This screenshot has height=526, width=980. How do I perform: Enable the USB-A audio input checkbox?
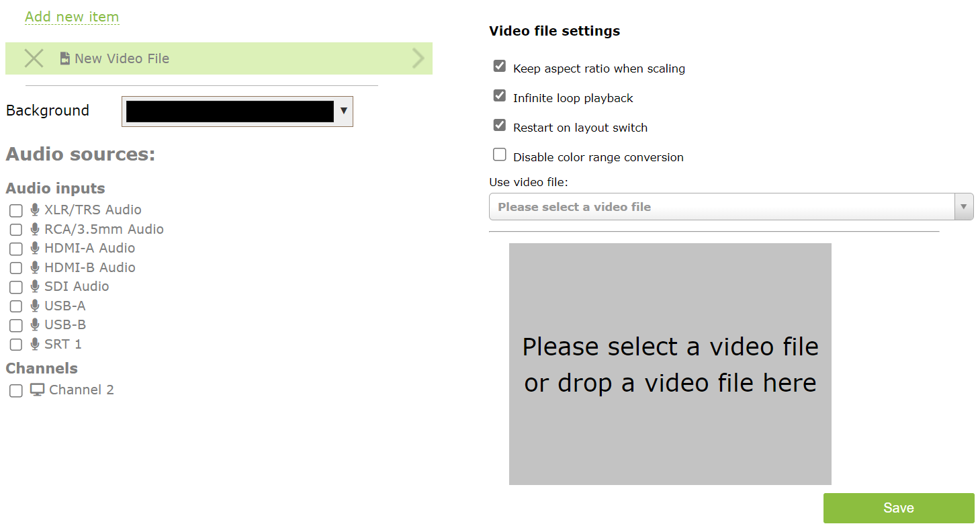pyautogui.click(x=16, y=307)
